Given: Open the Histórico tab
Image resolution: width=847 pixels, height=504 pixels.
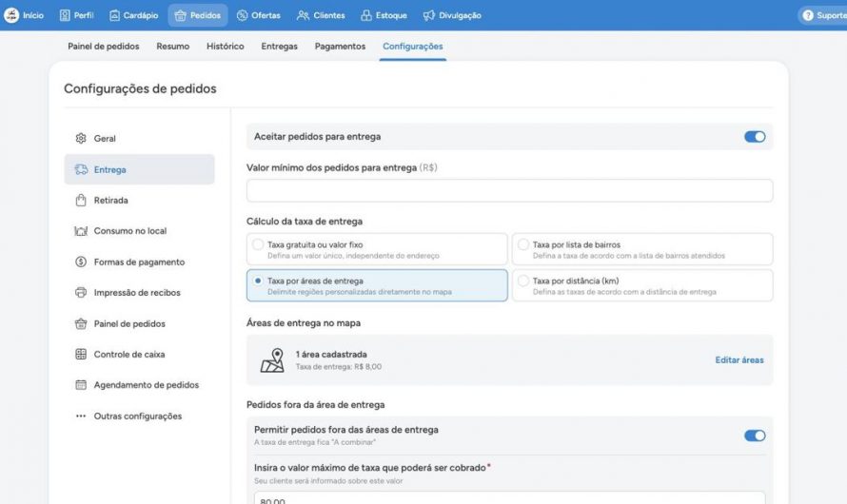Looking at the screenshot, I should [226, 47].
